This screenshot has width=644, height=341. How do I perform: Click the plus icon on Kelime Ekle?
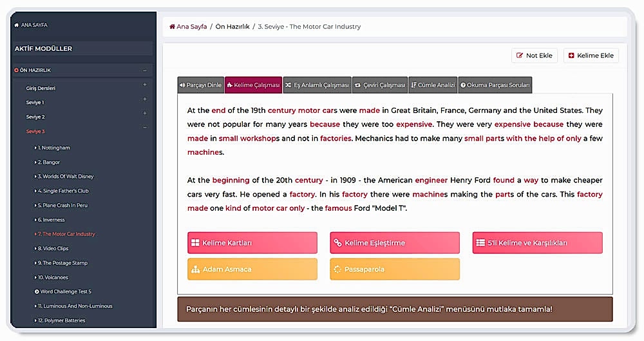[571, 55]
